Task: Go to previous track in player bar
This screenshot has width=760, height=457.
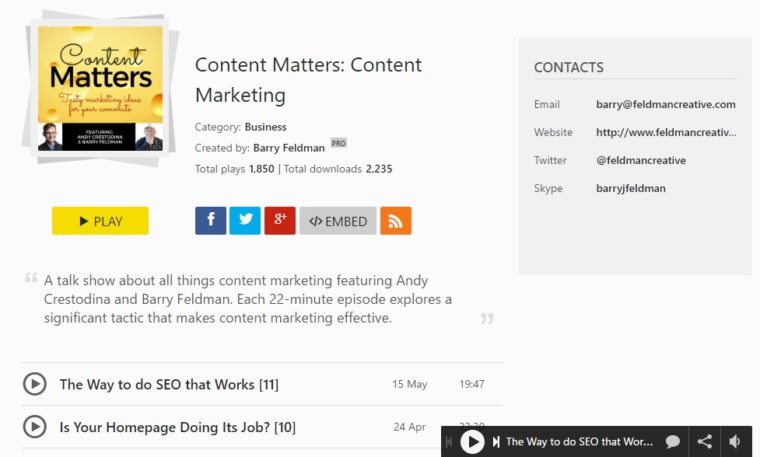Action: (x=449, y=442)
